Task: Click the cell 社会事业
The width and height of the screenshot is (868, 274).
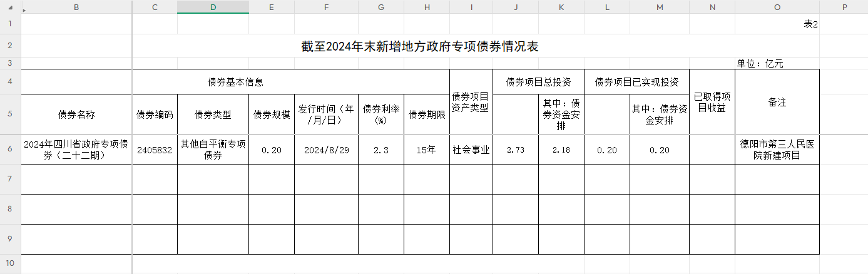Action: point(471,149)
